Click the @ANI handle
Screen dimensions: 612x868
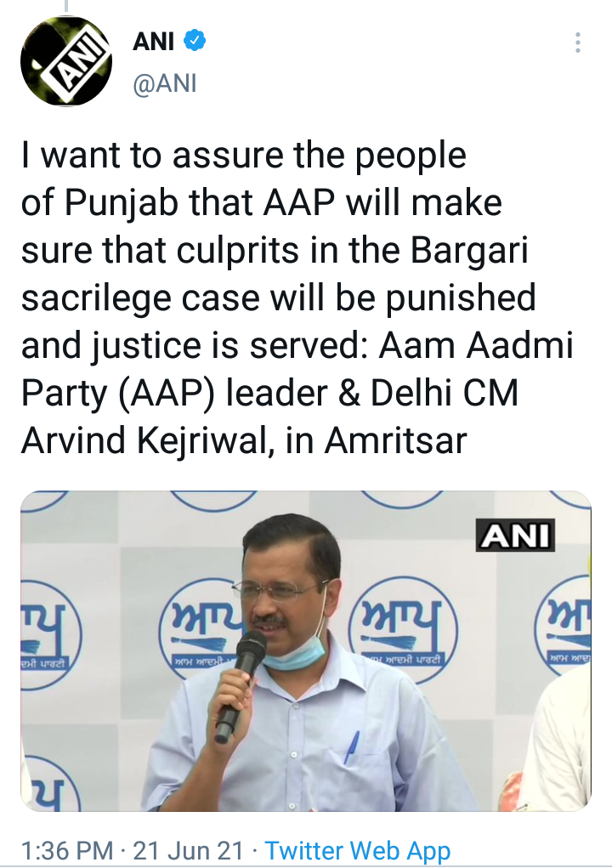[x=164, y=83]
